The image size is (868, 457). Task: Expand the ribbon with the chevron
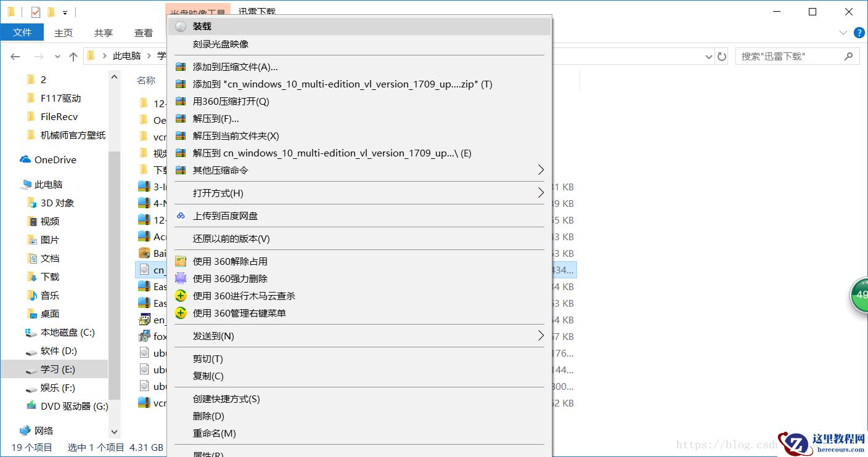coord(843,33)
